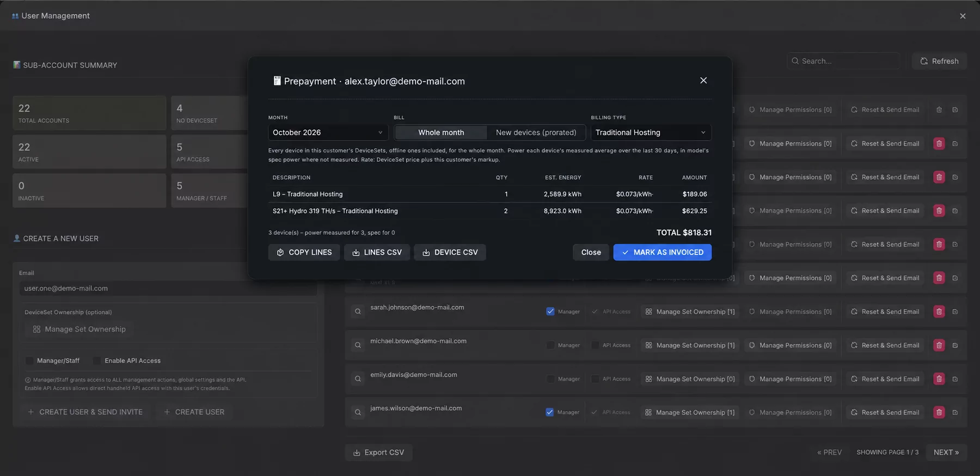Viewport: 980px width, 476px height.
Task: Reset & Send Email for sarah.johnson
Action: click(x=885, y=312)
